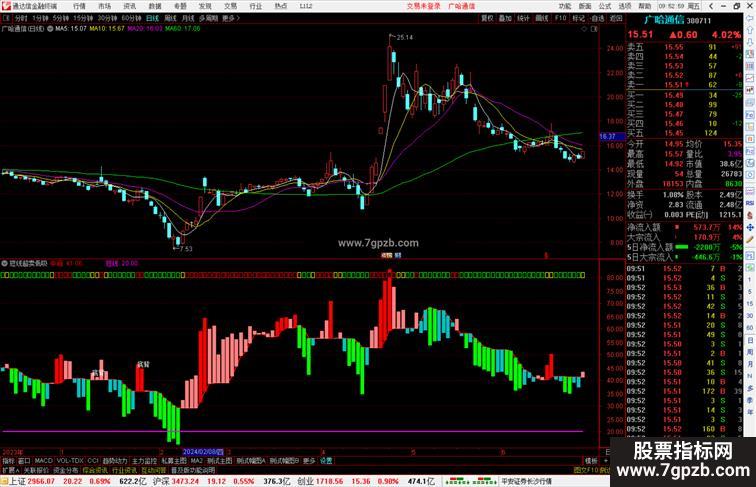Open the 功能 menu at top right
This screenshot has height=487, width=756.
[565, 6]
